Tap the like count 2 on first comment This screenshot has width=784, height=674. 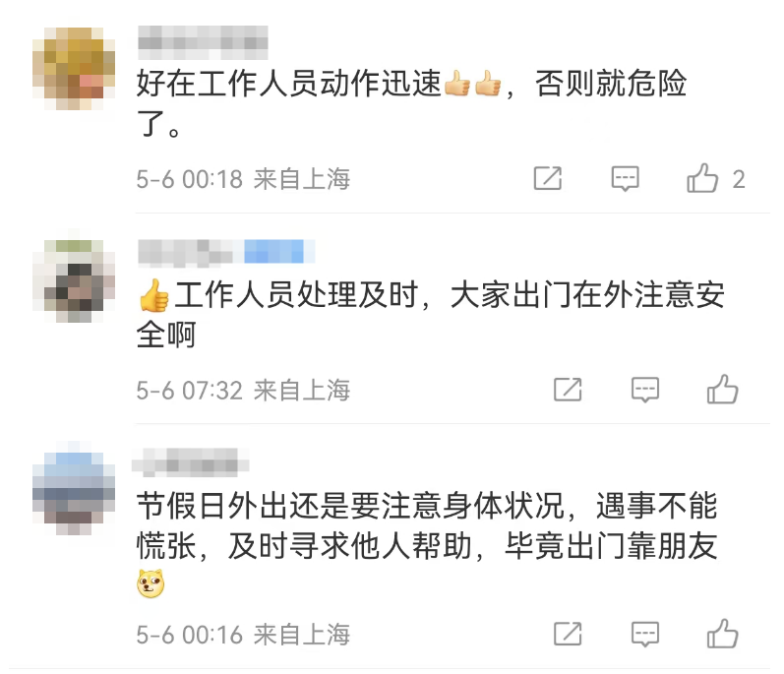(x=739, y=179)
